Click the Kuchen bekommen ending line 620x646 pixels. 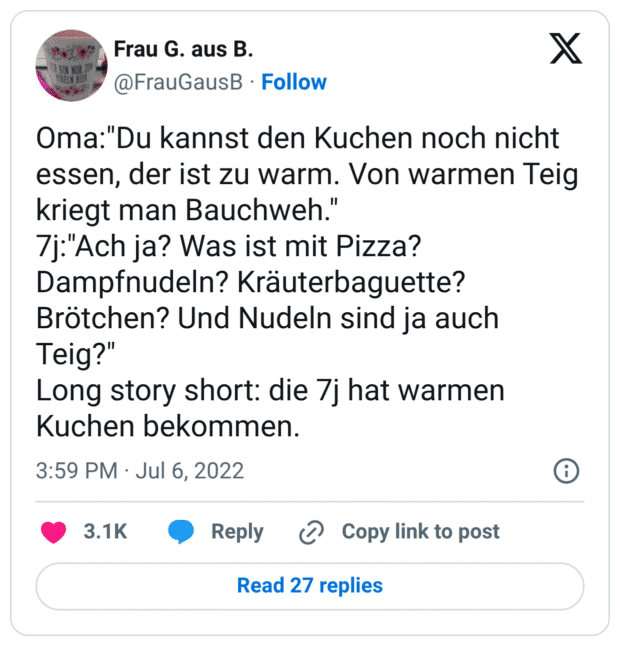point(168,427)
